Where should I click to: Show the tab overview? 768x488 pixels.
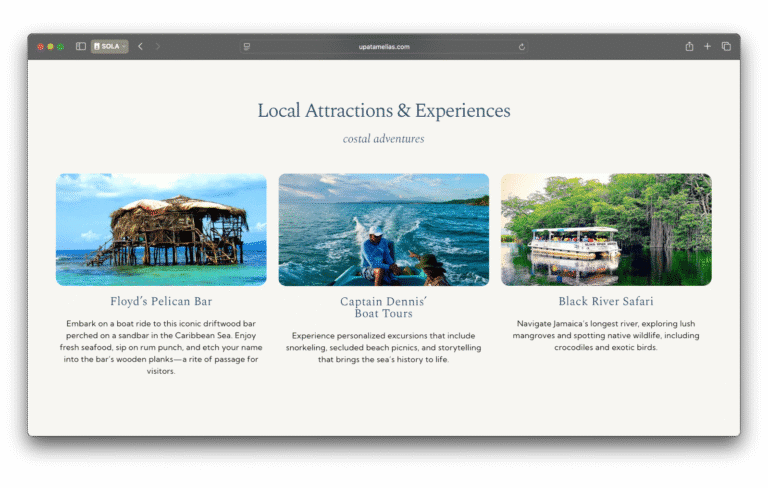pos(726,46)
